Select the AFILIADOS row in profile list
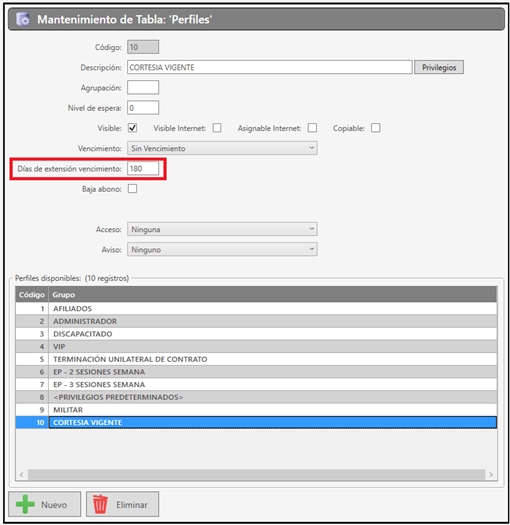The width and height of the screenshot is (510, 525). click(x=256, y=308)
